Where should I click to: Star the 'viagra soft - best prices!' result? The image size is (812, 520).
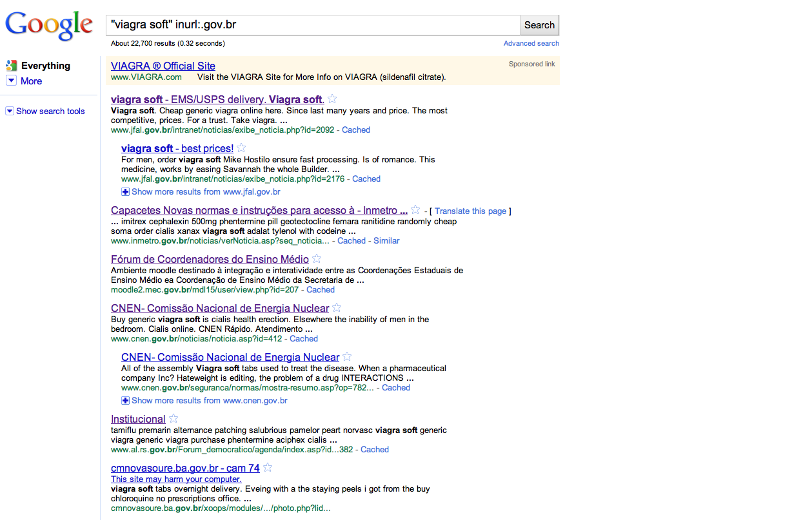[241, 148]
